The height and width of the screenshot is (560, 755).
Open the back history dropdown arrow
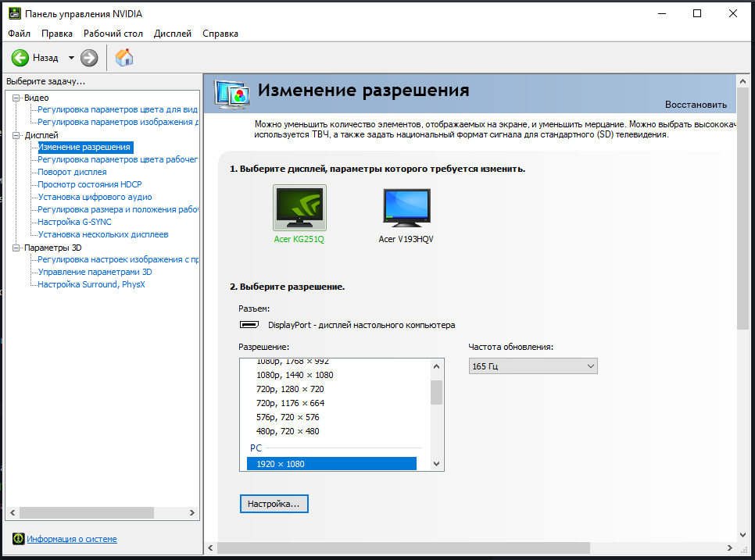point(71,58)
